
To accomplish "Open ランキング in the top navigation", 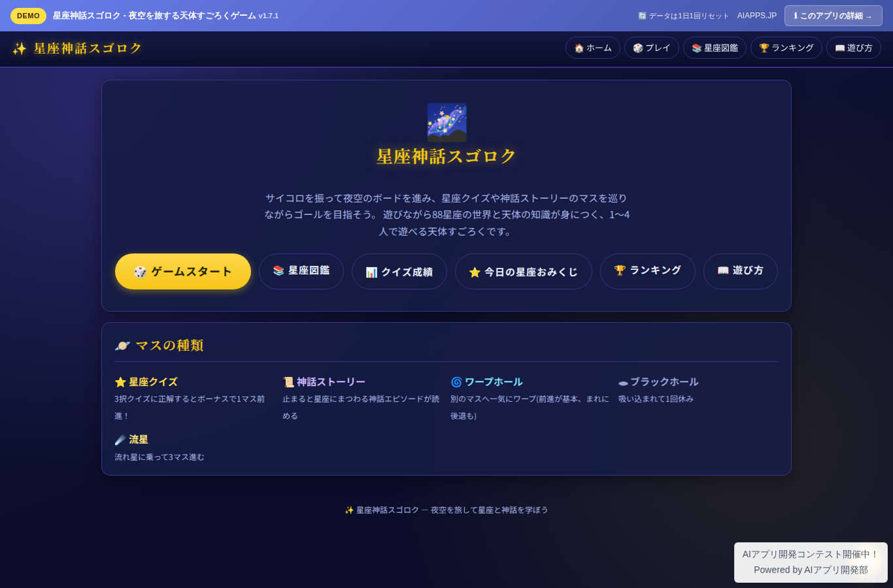I will (786, 48).
